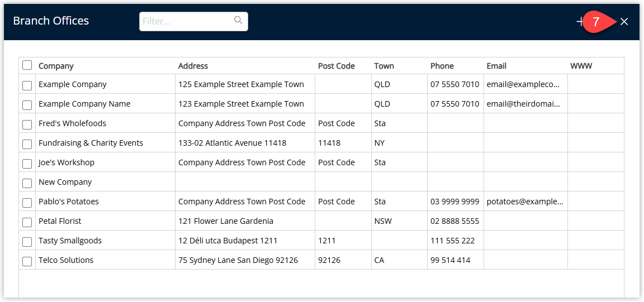The height and width of the screenshot is (302, 644).
Task: Click the WWW column header
Action: pos(581,66)
